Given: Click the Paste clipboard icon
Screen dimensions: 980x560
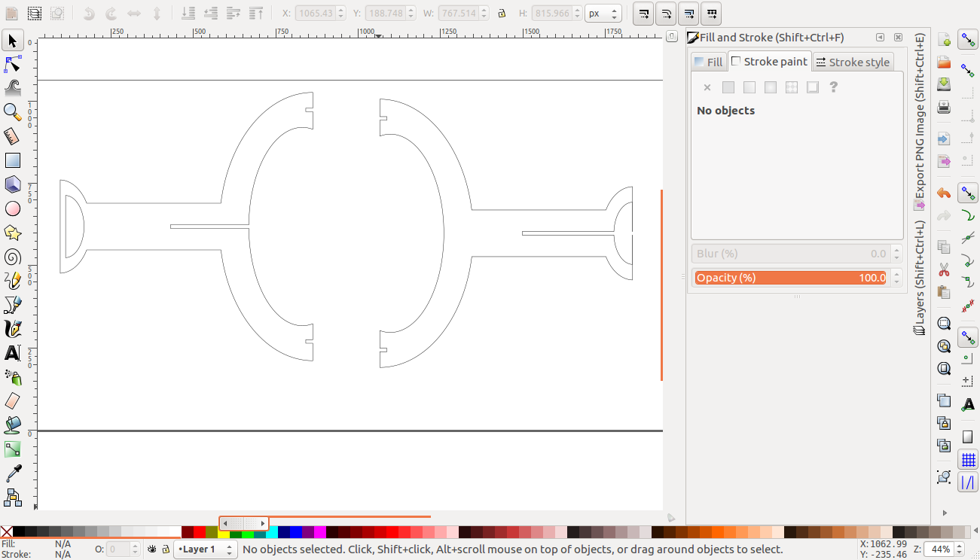Looking at the screenshot, I should pyautogui.click(x=944, y=291).
